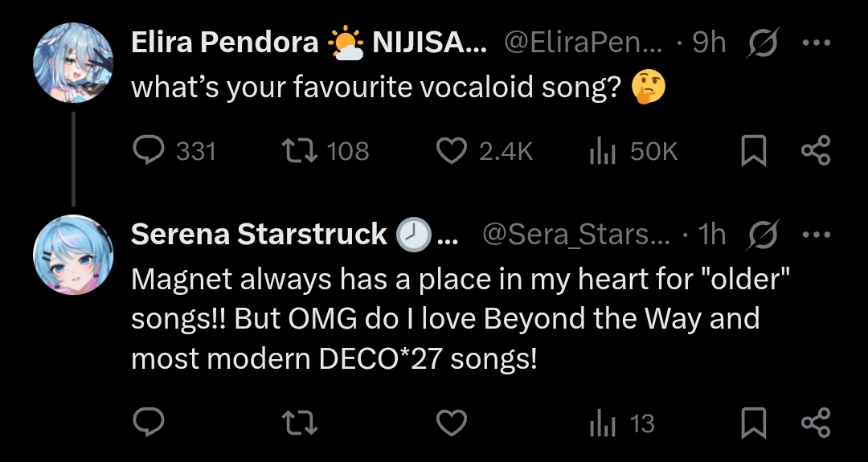Bookmark Serena Starstruck's reply

[x=752, y=423]
